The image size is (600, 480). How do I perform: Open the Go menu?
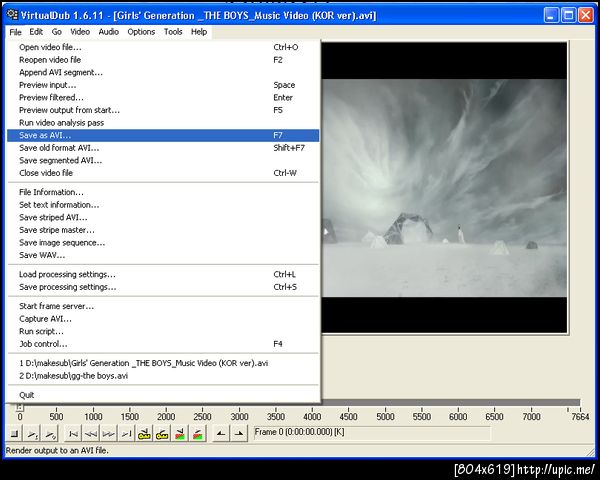point(57,32)
